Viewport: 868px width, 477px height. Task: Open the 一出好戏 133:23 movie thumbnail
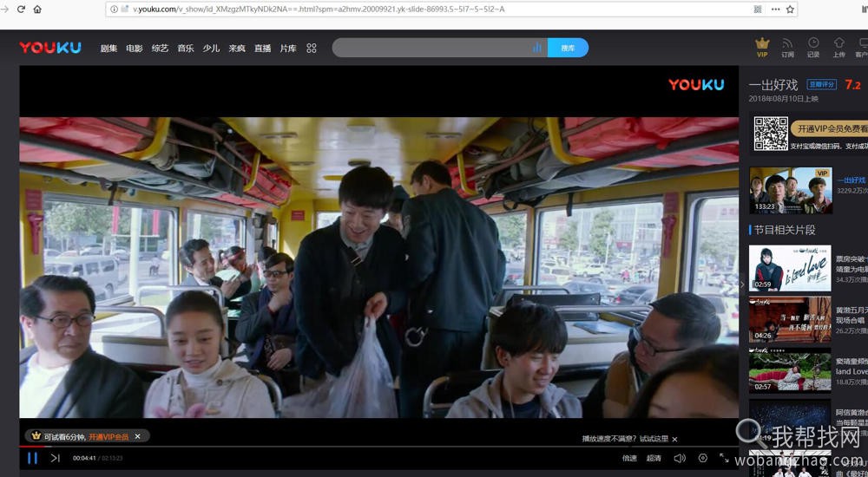(791, 190)
